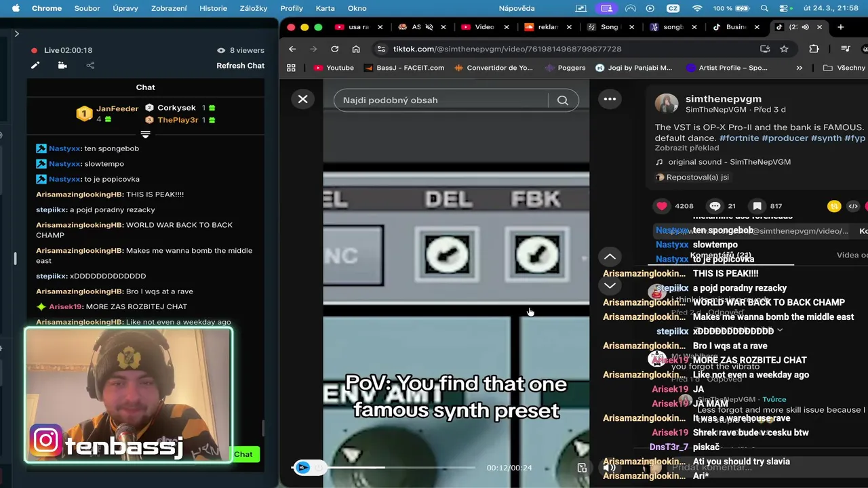Open the Historie menu in the menu bar
The width and height of the screenshot is (868, 488).
pos(213,8)
